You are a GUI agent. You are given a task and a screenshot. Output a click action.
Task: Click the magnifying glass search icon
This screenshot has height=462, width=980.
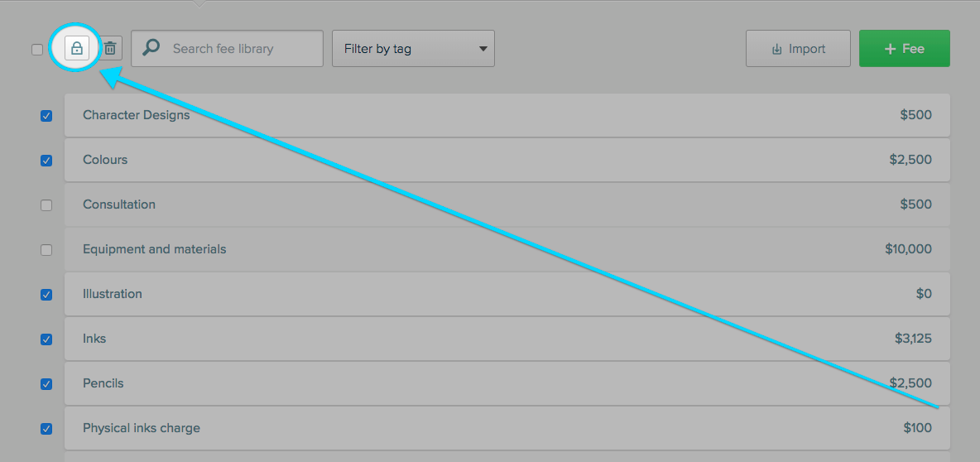pyautogui.click(x=151, y=47)
